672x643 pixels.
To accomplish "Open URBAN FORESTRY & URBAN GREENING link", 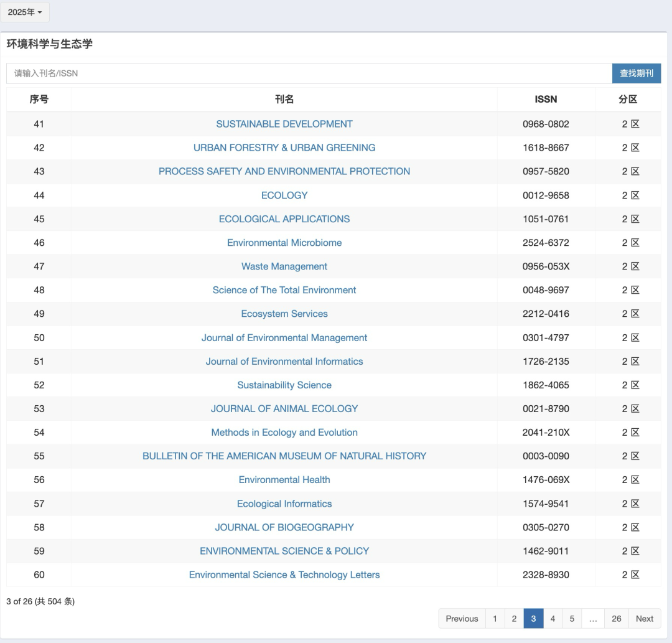I will coord(284,148).
